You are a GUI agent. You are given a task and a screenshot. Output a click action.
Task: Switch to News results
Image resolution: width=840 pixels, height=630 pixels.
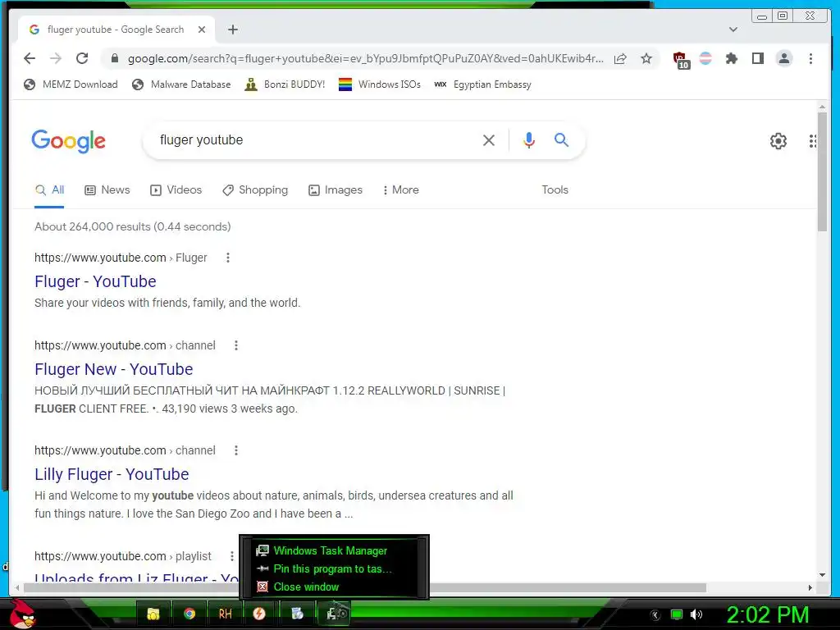107,190
